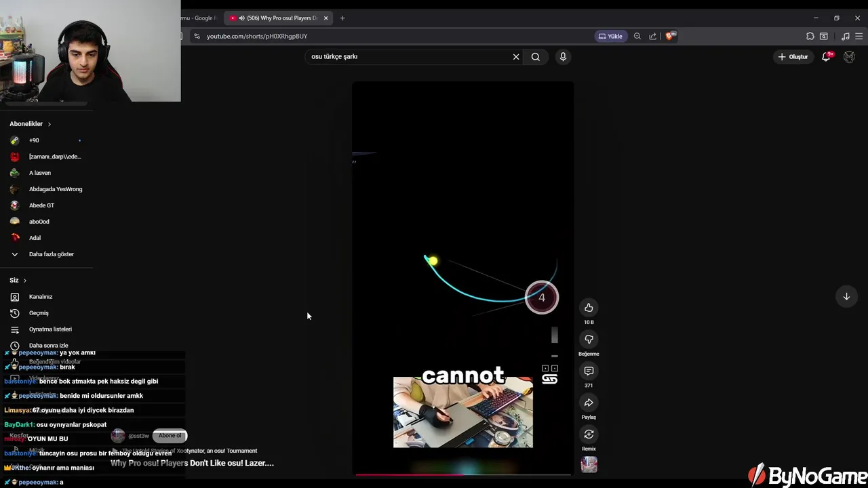Run search with the magnifier icon
This screenshot has height=488, width=868.
536,57
